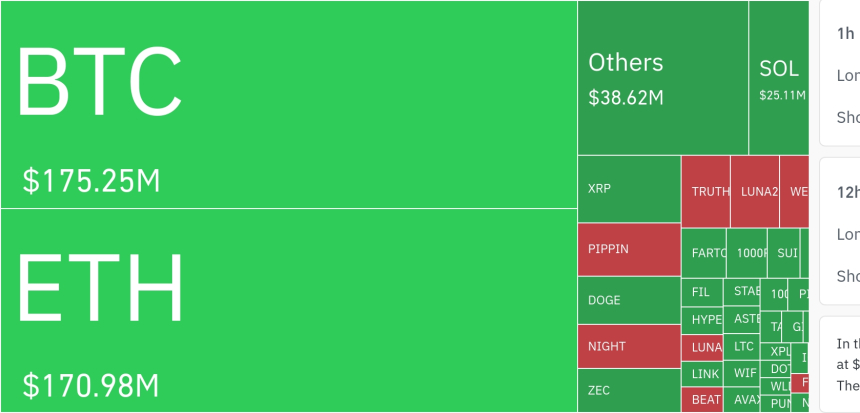This screenshot has height=413, width=860.
Task: Open the LTC heatmap tile
Action: point(743,346)
